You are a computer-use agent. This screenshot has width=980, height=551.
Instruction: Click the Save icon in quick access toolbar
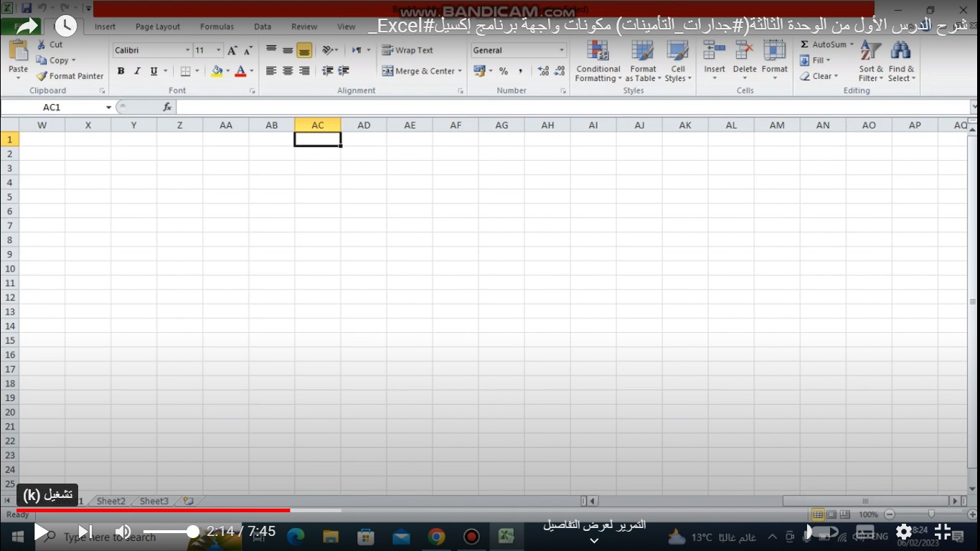coord(26,9)
